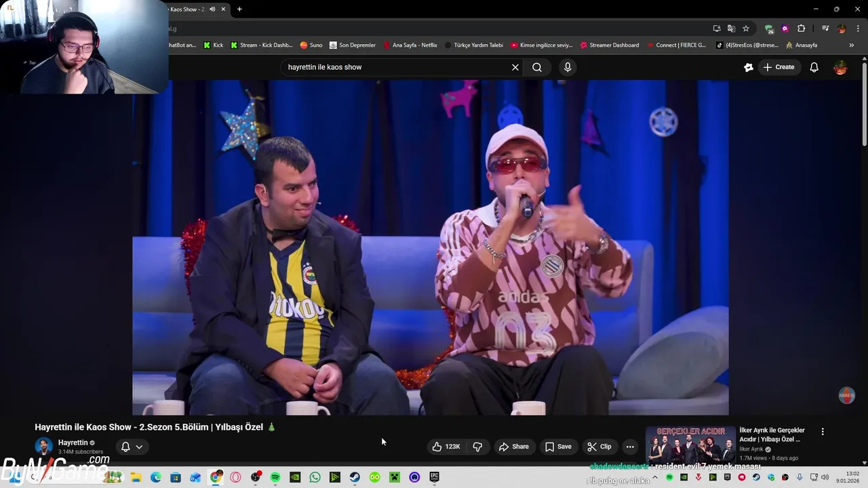
Task: Expand subscription options chevron beside bell
Action: pos(139,447)
